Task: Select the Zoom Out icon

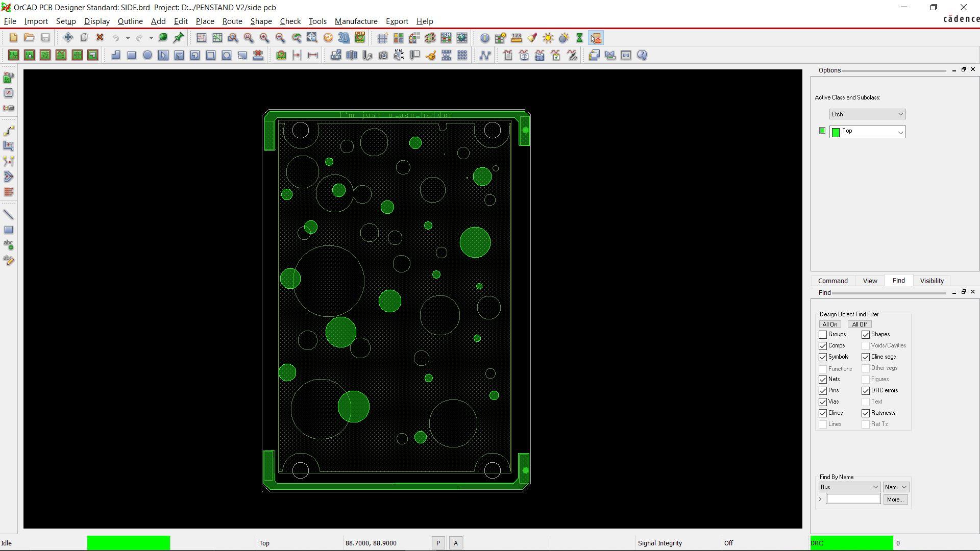Action: [x=280, y=38]
